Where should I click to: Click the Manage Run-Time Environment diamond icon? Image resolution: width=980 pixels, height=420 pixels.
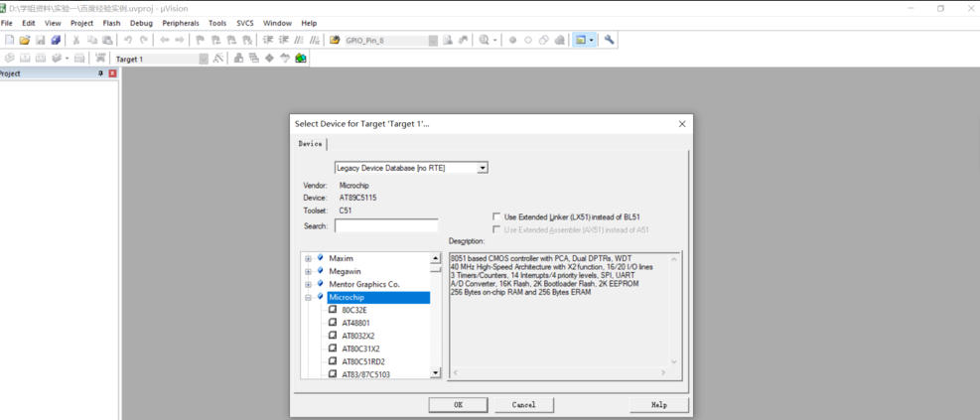pos(269,59)
